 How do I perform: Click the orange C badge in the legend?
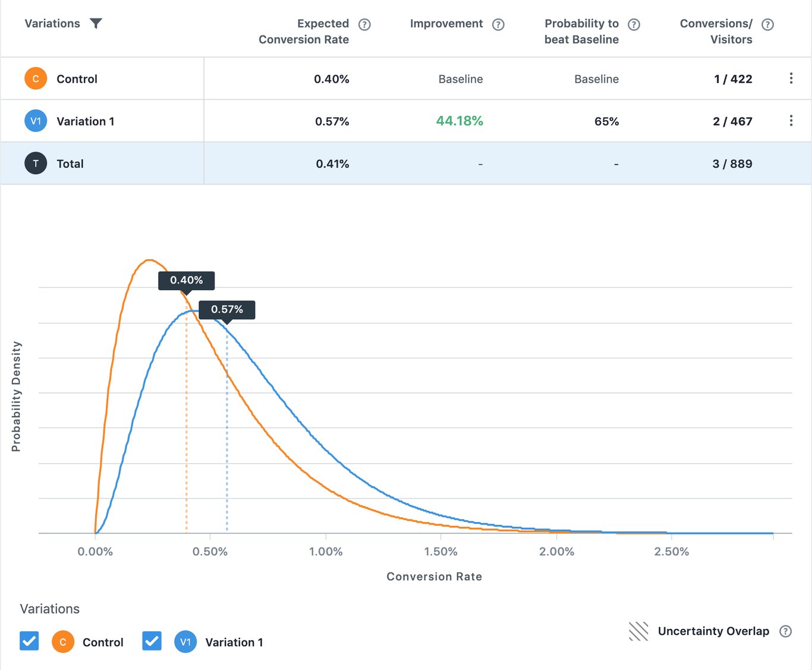(62, 641)
